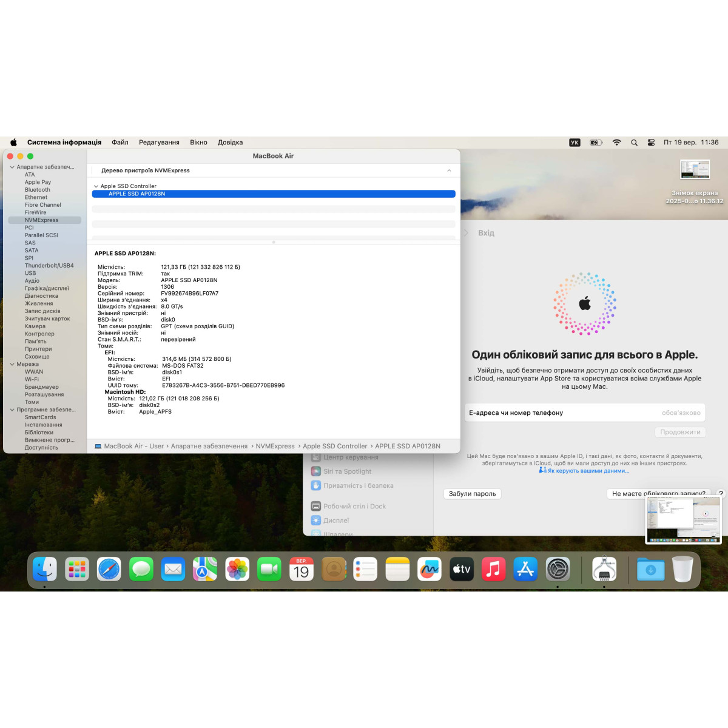The image size is (728, 728).
Task: Select Thunderbolt/USB4 in the sidebar
Action: (49, 266)
